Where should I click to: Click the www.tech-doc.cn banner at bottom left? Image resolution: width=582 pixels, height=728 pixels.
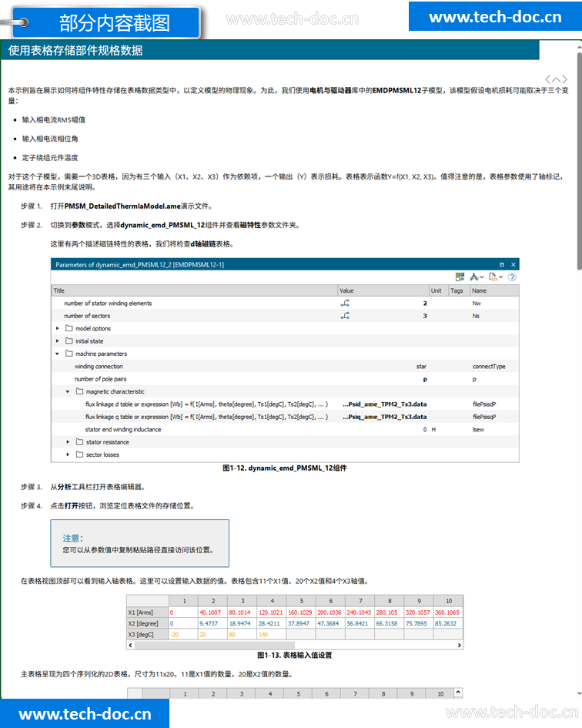[x=85, y=713]
